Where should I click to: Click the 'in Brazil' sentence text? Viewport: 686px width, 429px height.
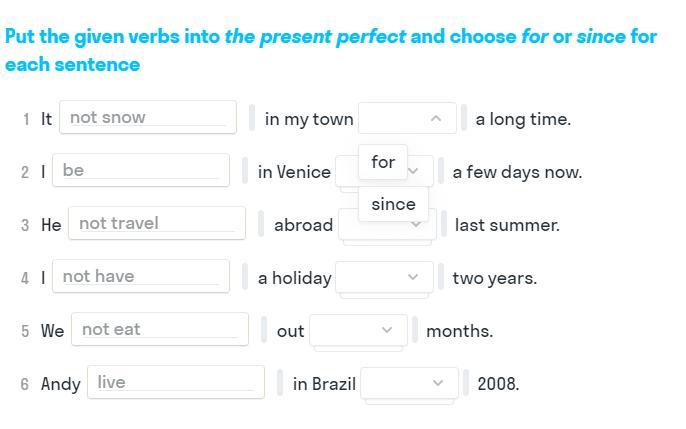324,383
